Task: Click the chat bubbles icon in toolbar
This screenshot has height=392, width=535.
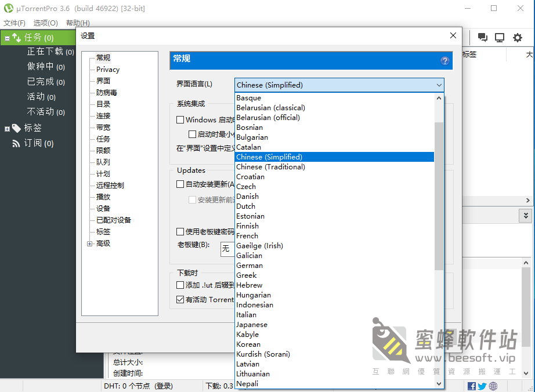Action: point(482,38)
